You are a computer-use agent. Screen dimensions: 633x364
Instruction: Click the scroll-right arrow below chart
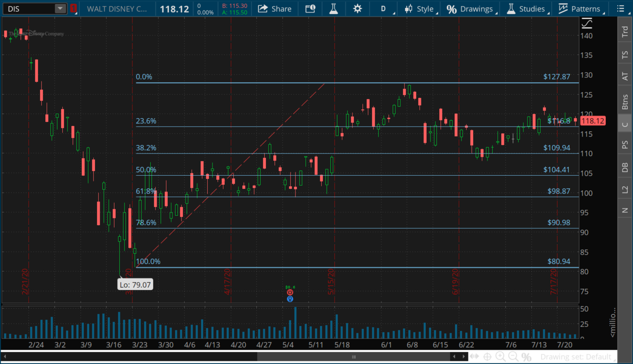pos(463,357)
